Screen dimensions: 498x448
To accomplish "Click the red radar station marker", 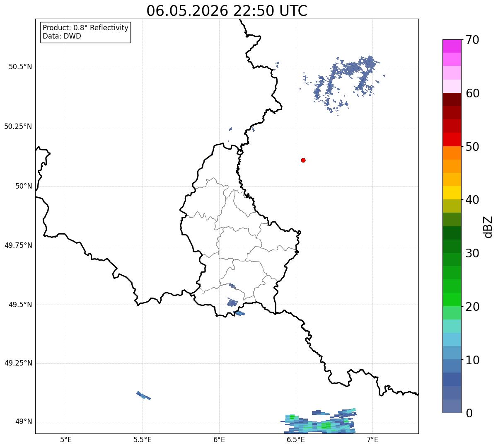I will click(x=303, y=160).
